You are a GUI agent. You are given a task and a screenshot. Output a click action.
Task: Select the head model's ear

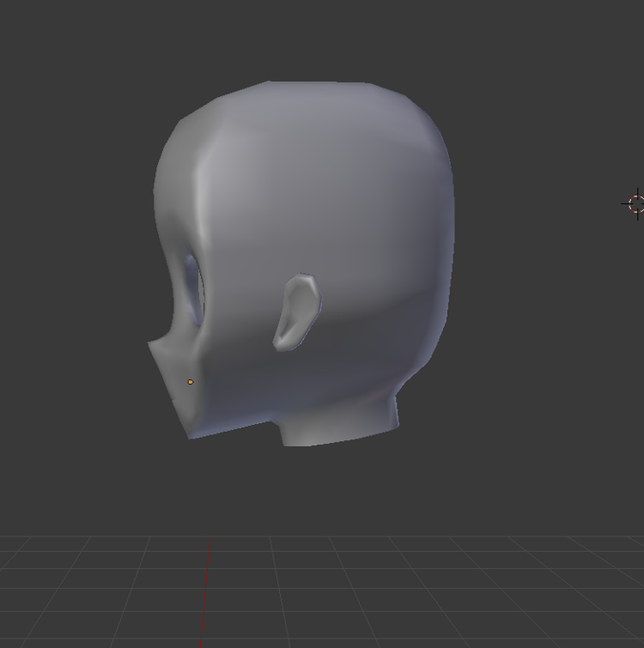click(x=297, y=313)
